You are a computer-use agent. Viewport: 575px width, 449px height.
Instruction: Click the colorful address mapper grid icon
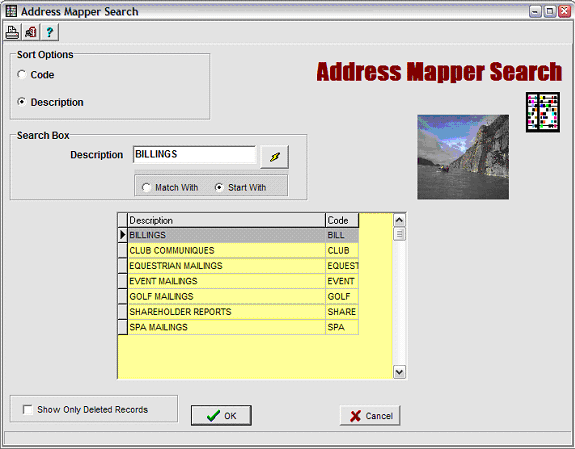tap(543, 112)
